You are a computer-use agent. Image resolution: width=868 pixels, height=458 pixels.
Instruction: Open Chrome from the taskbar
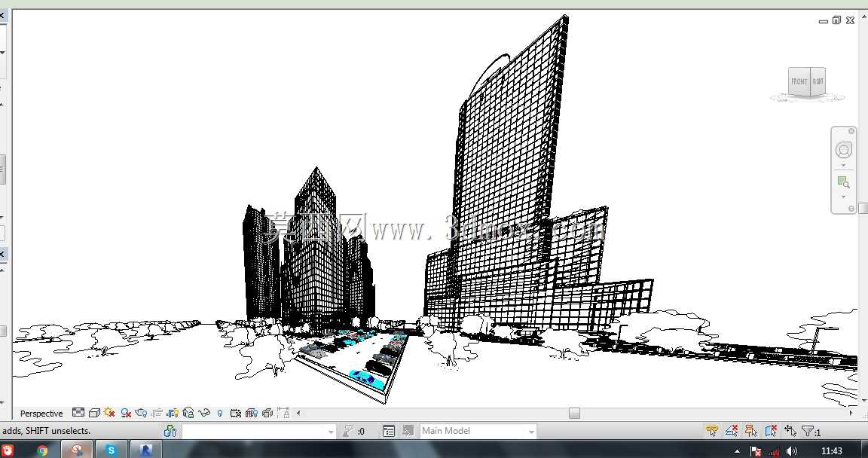pos(43,450)
